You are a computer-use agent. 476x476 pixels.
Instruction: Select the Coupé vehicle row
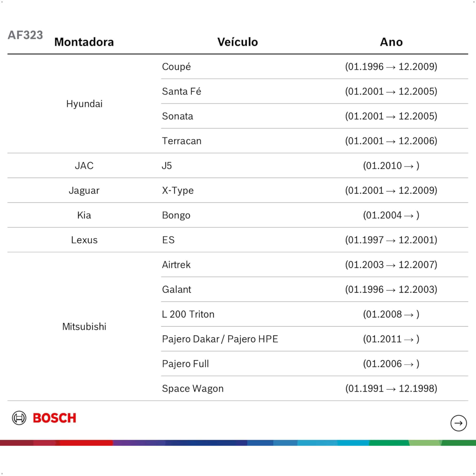[x=314, y=67]
